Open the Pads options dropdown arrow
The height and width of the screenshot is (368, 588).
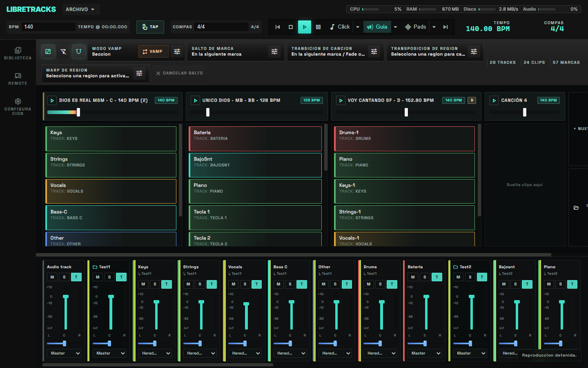[x=434, y=27]
